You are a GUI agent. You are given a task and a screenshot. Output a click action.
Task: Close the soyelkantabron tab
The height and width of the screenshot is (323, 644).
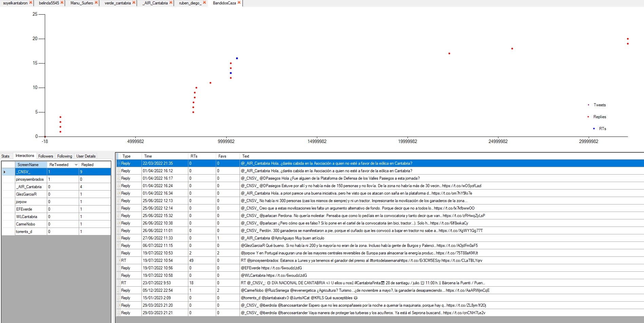pyautogui.click(x=31, y=3)
